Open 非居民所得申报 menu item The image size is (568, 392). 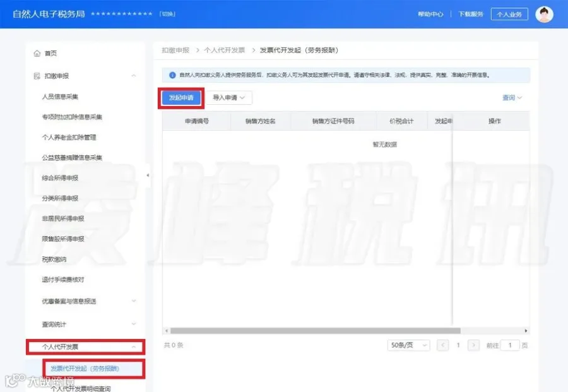pos(63,218)
